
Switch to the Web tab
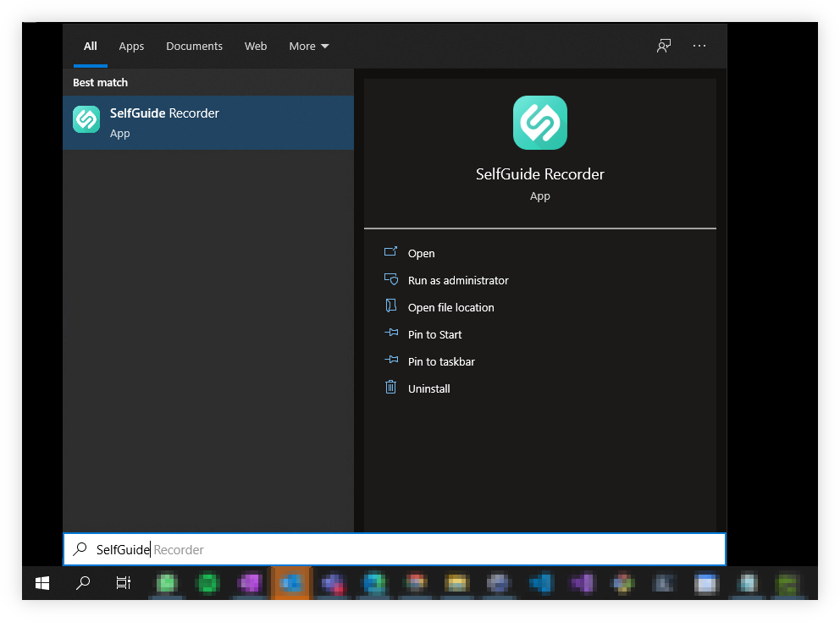256,46
